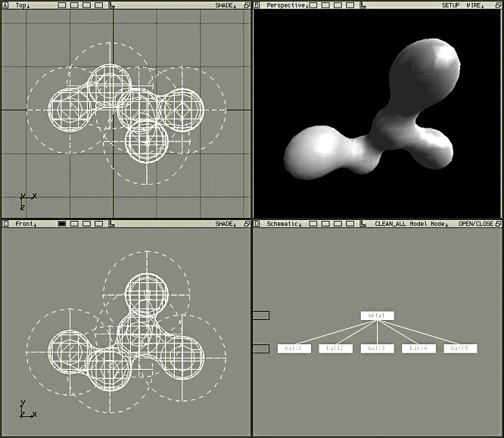Select the meta1 node in the Schematic
Image resolution: width=504 pixels, height=438 pixels.
[x=377, y=315]
